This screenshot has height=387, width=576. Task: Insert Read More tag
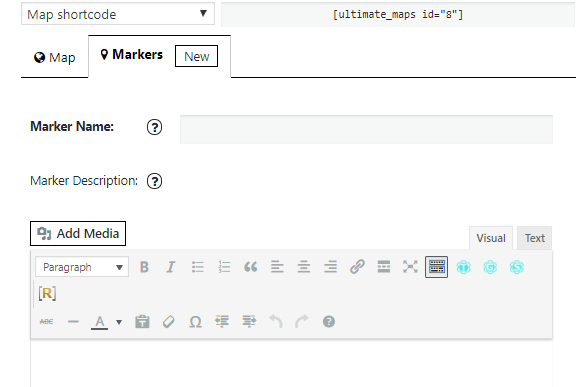click(384, 267)
